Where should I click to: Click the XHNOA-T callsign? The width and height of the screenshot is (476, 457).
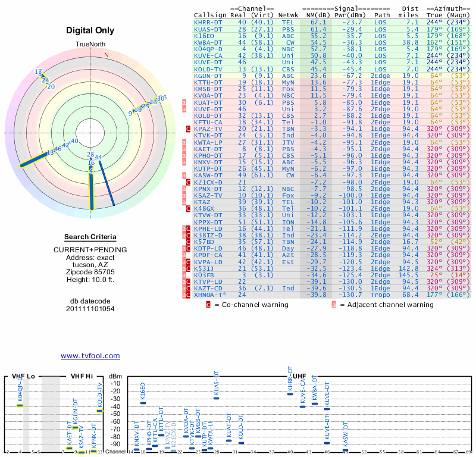click(210, 295)
